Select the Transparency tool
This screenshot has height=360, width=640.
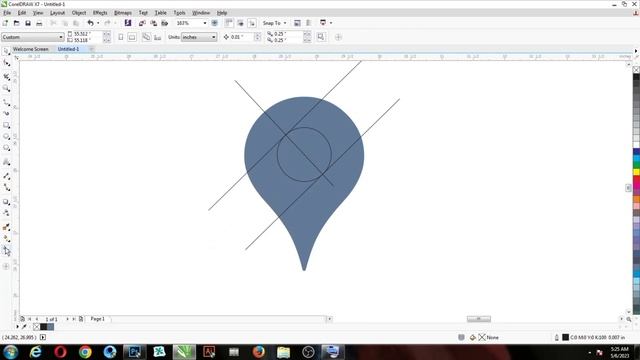pos(6,213)
